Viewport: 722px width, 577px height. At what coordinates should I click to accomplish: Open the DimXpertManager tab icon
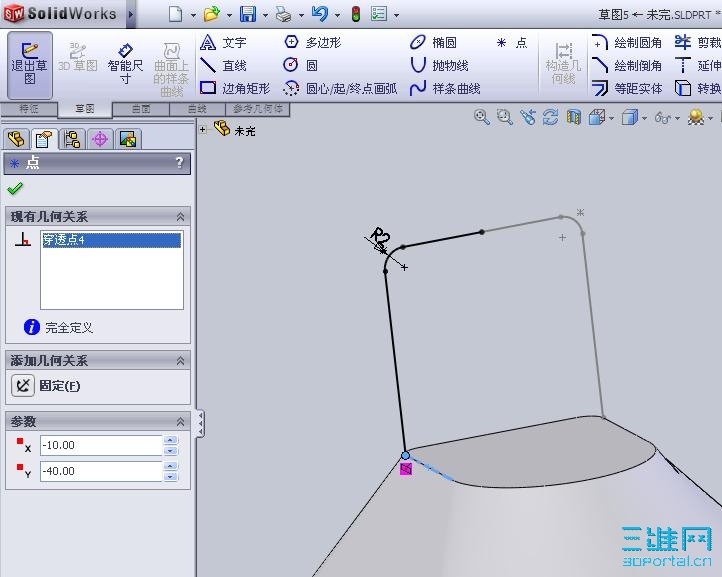100,139
